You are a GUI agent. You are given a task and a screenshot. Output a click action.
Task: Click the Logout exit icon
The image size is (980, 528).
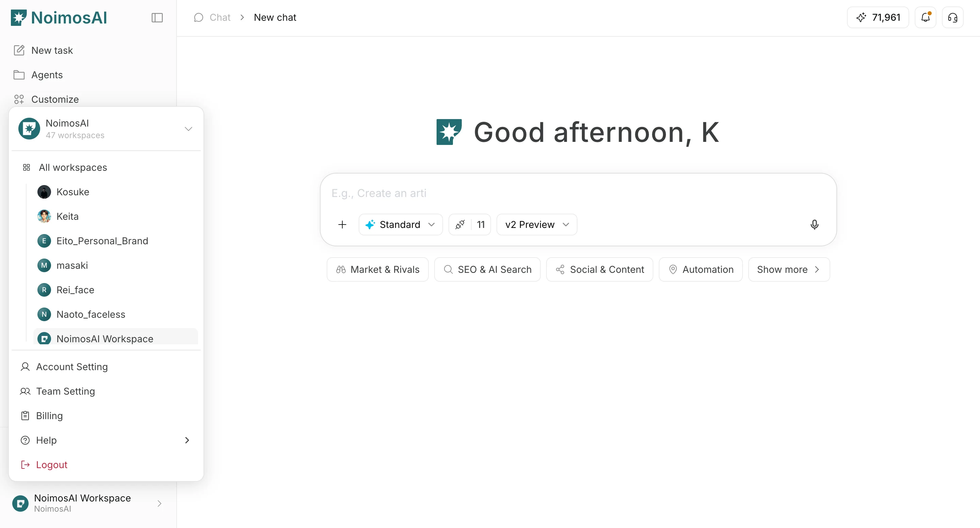click(25, 464)
